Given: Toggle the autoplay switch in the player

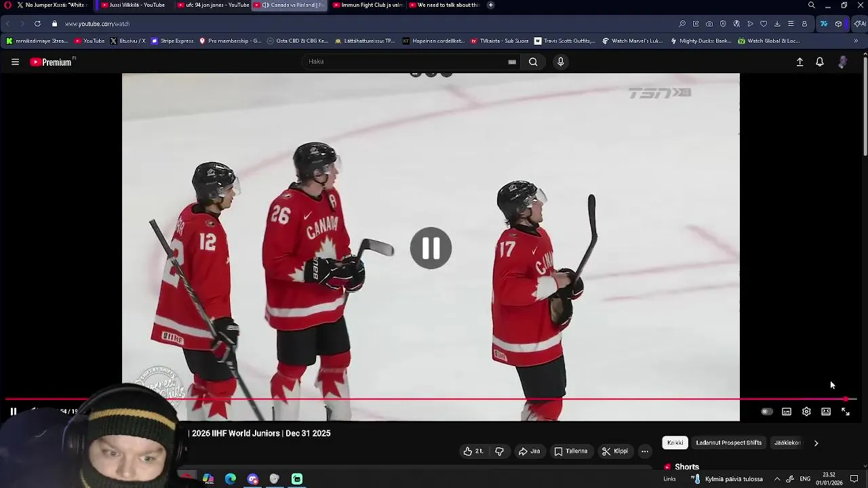Looking at the screenshot, I should pyautogui.click(x=766, y=411).
